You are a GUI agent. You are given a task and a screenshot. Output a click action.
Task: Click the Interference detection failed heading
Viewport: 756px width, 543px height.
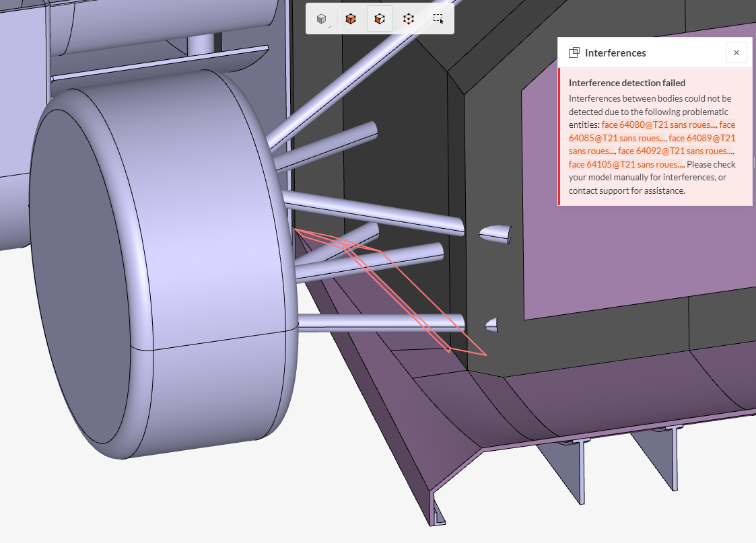(x=627, y=82)
